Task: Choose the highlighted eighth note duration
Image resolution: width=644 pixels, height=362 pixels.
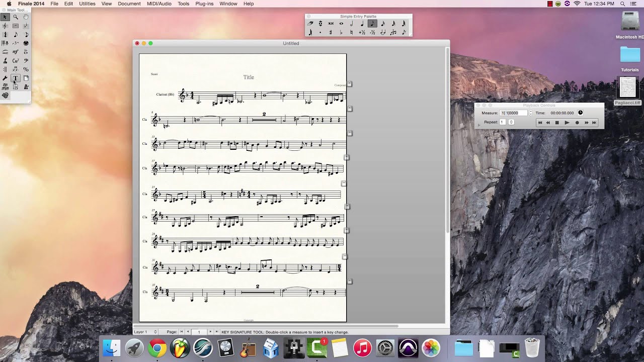Action: coord(373,24)
